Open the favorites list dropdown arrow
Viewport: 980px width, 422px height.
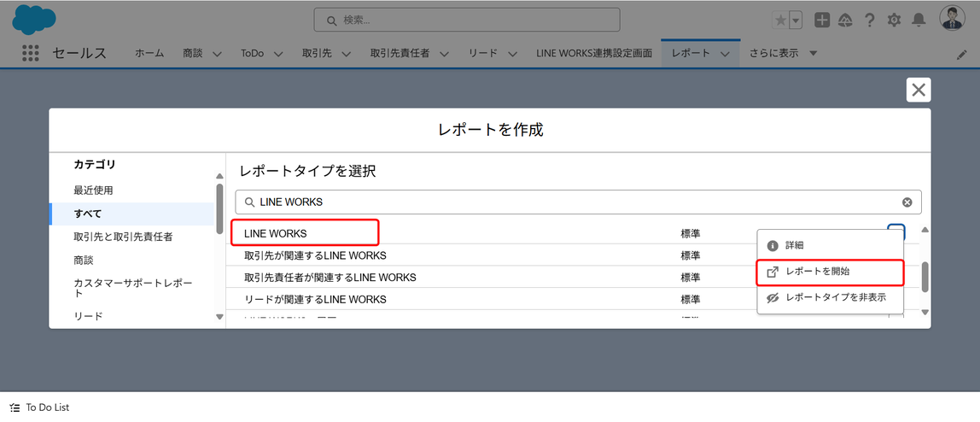click(x=796, y=20)
